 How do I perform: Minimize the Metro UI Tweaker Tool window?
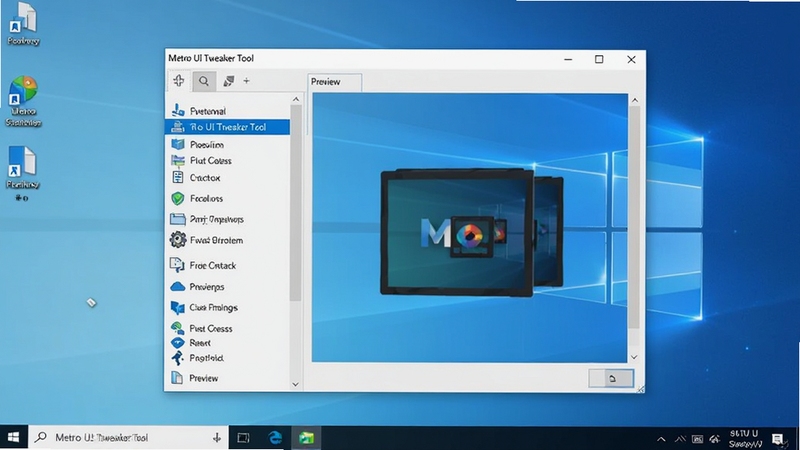click(568, 59)
